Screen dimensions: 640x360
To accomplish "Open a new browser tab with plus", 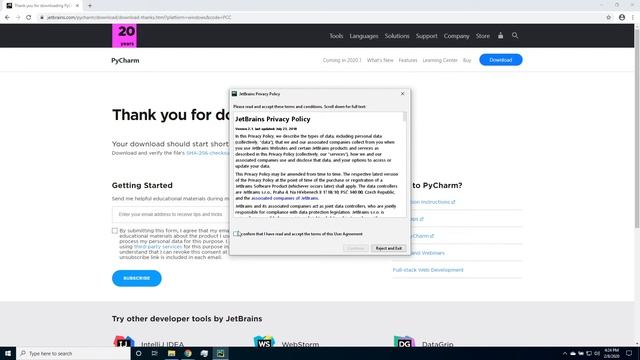I will click(90, 6).
